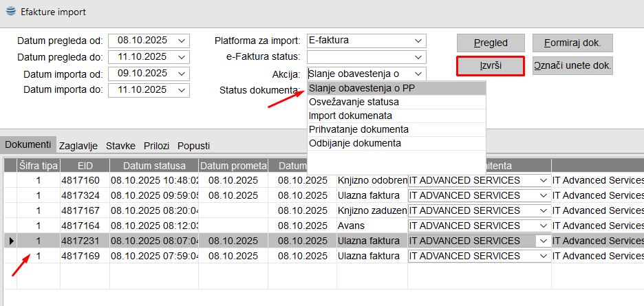Open the e-Faktura status dropdown
The height and width of the screenshot is (306, 644).
tap(418, 57)
